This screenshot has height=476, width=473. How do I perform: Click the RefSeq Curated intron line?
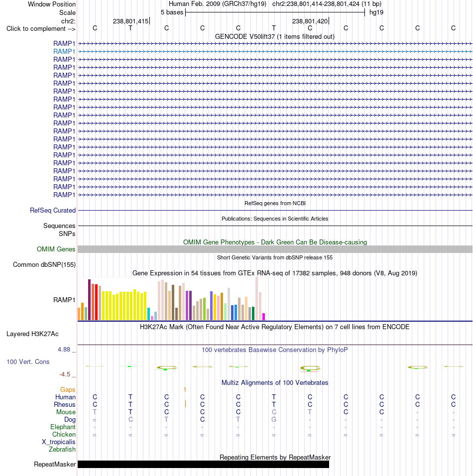click(275, 211)
